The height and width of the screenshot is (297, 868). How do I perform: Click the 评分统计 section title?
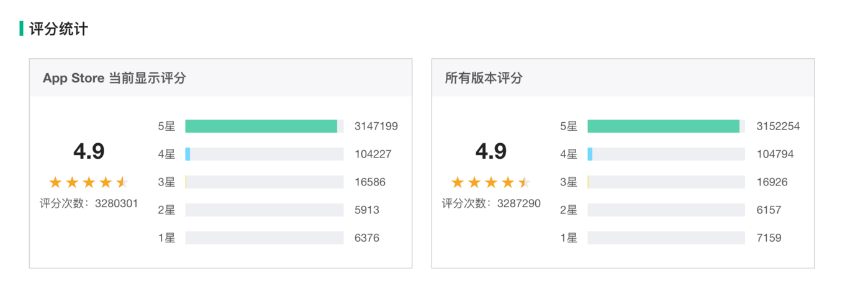[59, 29]
